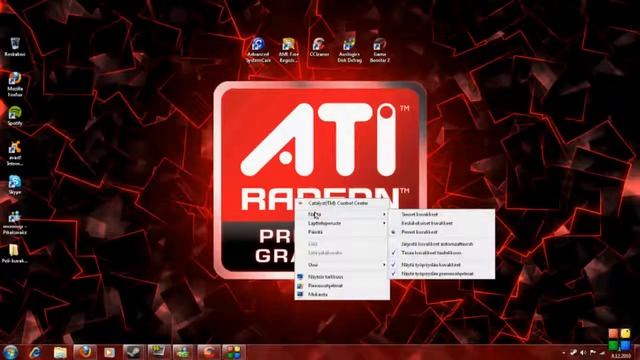640x360 pixels.
Task: Open the green Messenger taskbar button
Action: click(183, 352)
